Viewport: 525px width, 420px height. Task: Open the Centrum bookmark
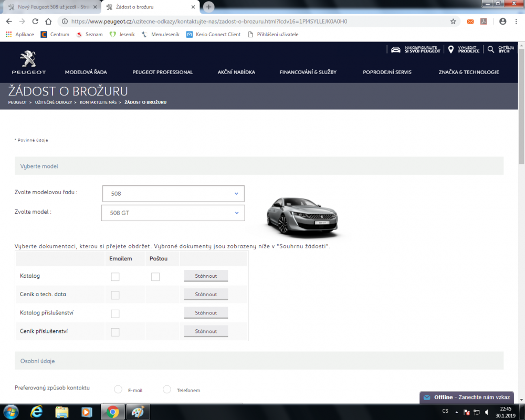click(55, 34)
